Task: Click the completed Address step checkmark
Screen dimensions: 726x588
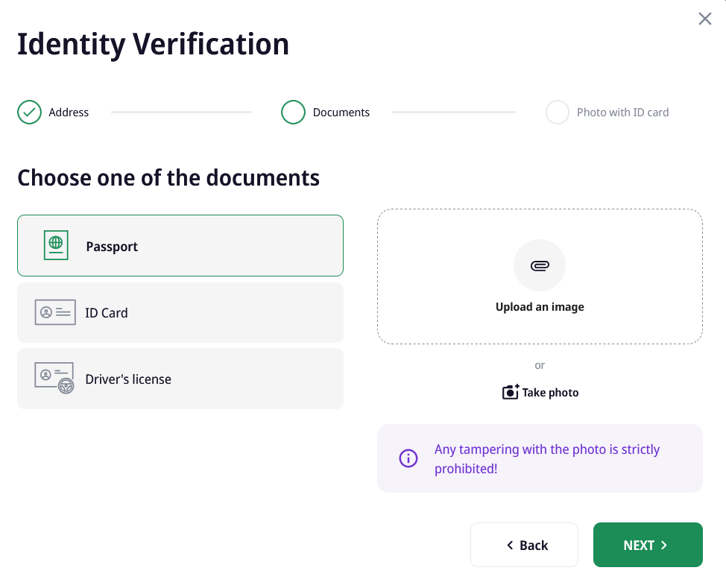Action: tap(29, 113)
